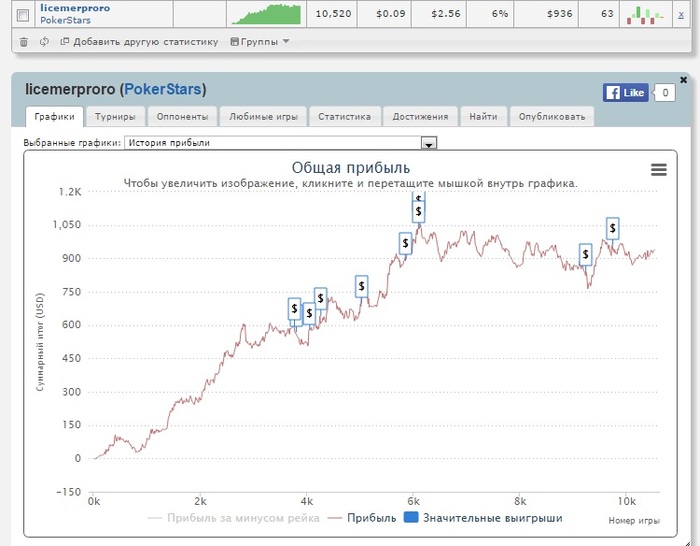Remove licemerproro row with the x link

point(681,14)
